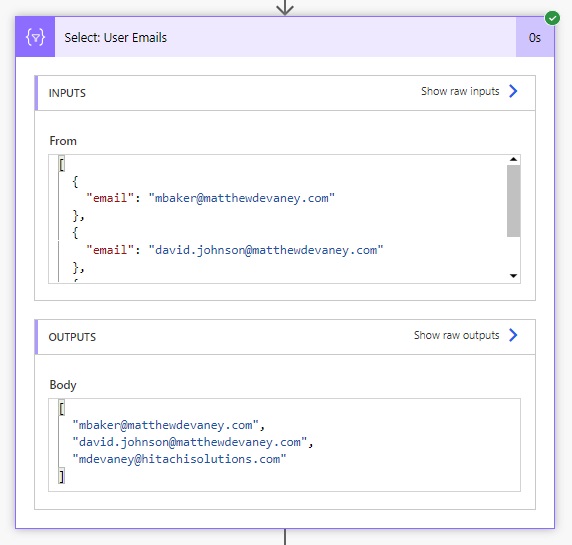The image size is (572, 545).
Task: Click inside the Body output JSON box
Action: click(284, 445)
